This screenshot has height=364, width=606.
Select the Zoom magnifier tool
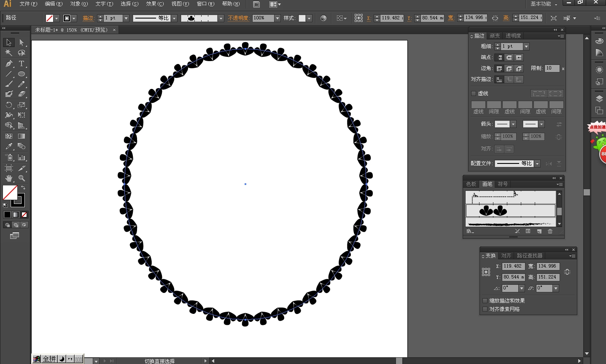click(x=22, y=178)
